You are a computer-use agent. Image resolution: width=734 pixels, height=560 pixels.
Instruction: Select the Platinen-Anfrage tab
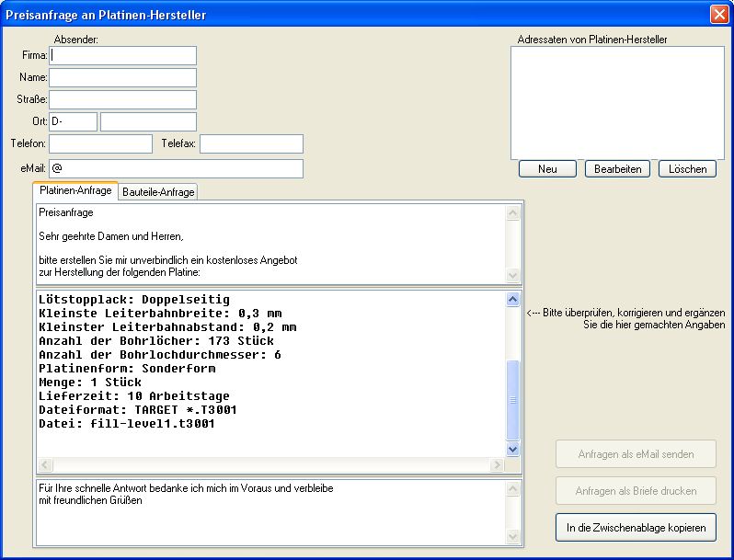click(75, 191)
